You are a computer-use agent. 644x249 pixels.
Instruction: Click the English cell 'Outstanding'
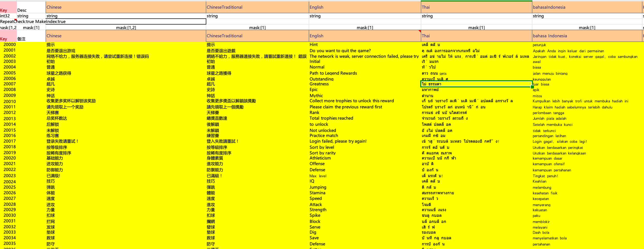(x=365, y=79)
